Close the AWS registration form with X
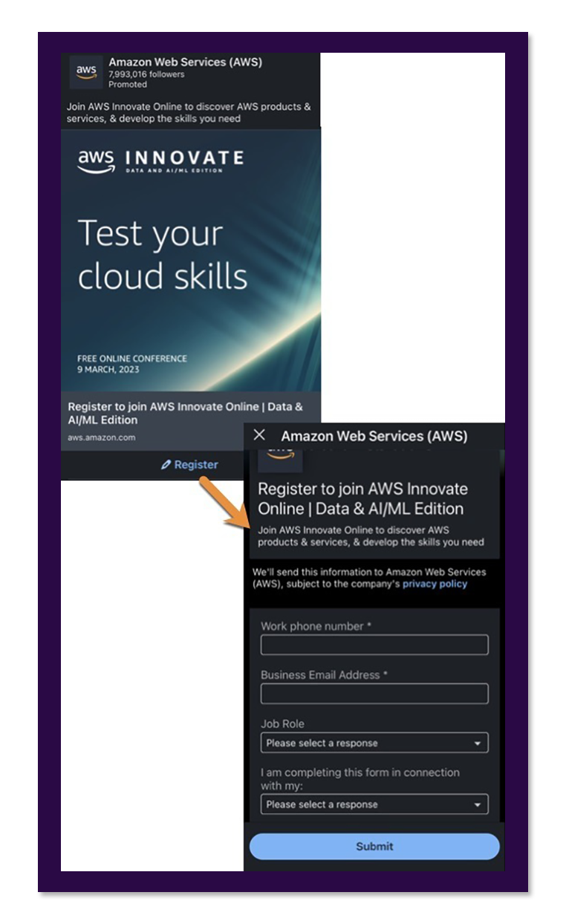The height and width of the screenshot is (924, 566). pos(259,435)
